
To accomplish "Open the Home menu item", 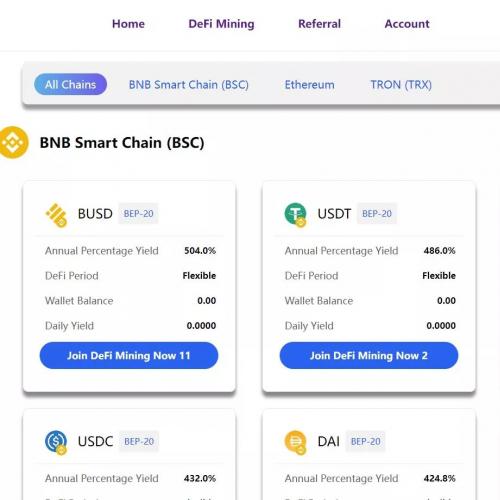I will pyautogui.click(x=128, y=24).
